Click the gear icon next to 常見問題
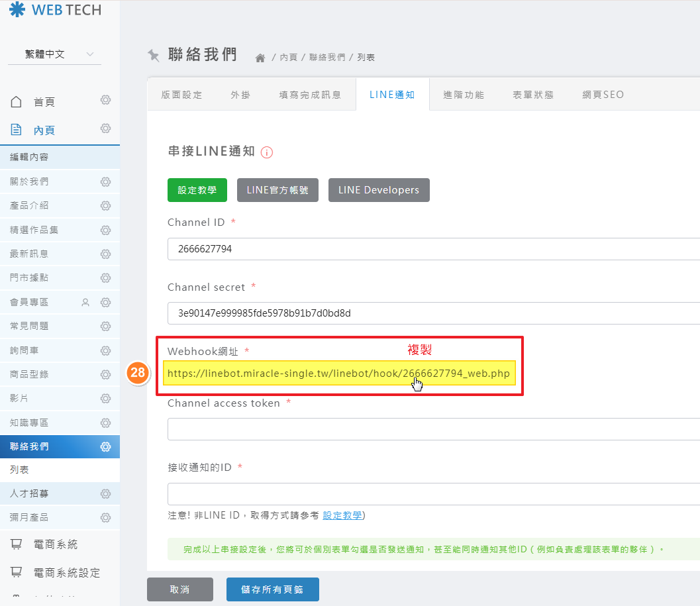The image size is (700, 606). pyautogui.click(x=105, y=327)
